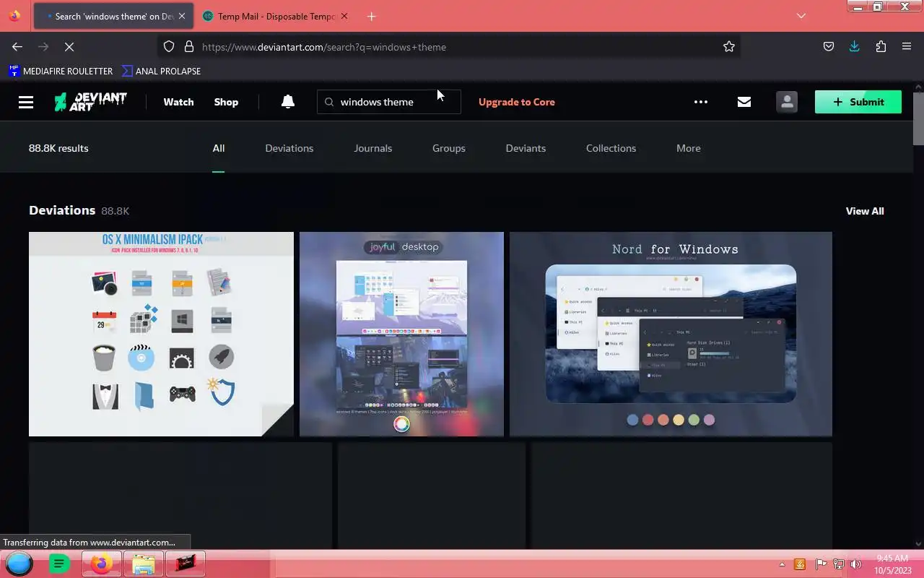924x578 pixels.
Task: Show hidden system tray icons
Action: point(782,564)
